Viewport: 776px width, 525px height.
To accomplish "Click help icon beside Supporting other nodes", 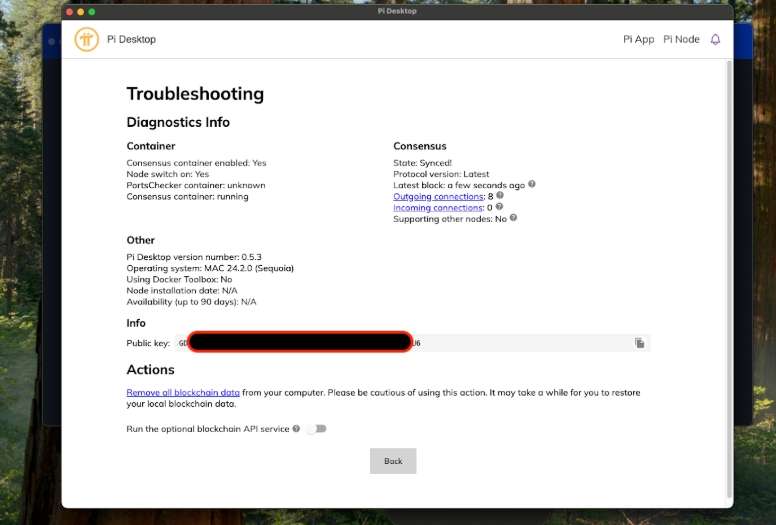I will click(513, 218).
